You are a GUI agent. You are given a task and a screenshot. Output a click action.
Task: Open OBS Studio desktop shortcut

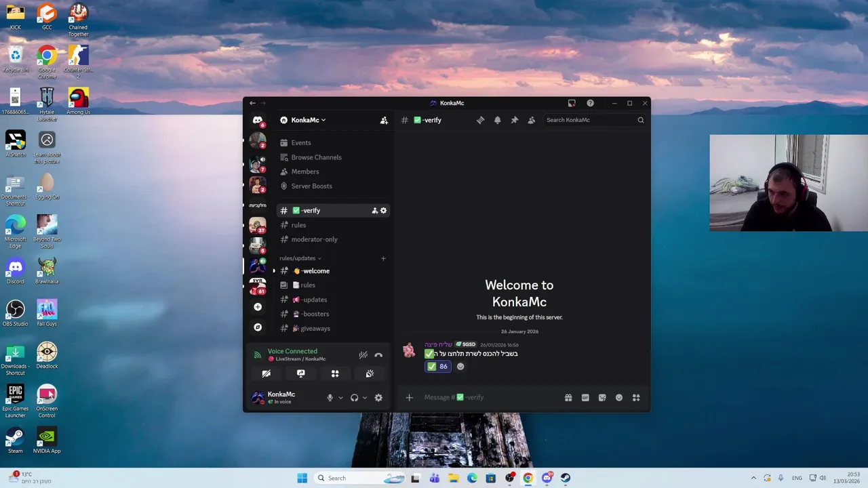pos(15,313)
